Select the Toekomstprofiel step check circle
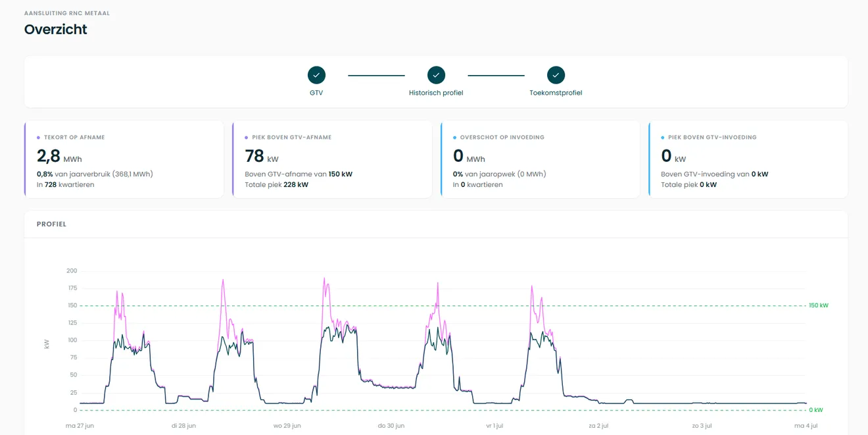Image resolution: width=868 pixels, height=435 pixels. 556,75
